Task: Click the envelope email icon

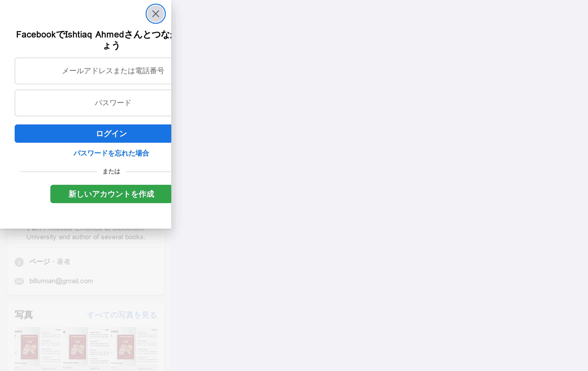Action: tap(19, 281)
